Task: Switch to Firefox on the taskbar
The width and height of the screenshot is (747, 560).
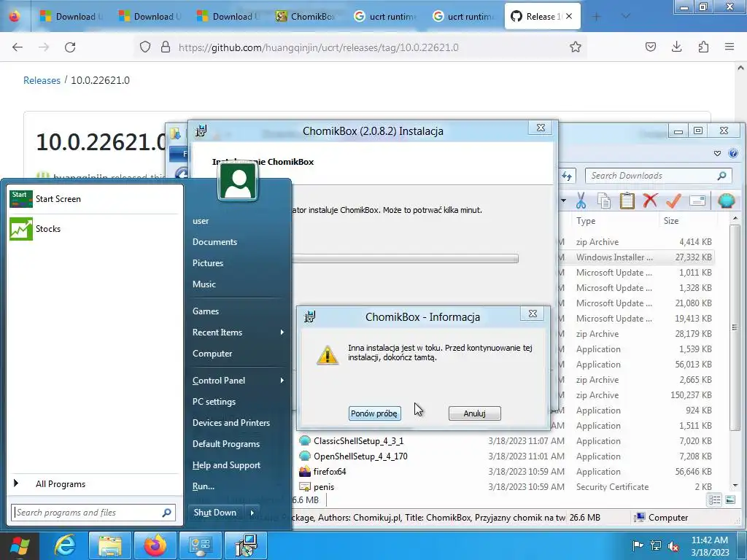Action: click(155, 545)
